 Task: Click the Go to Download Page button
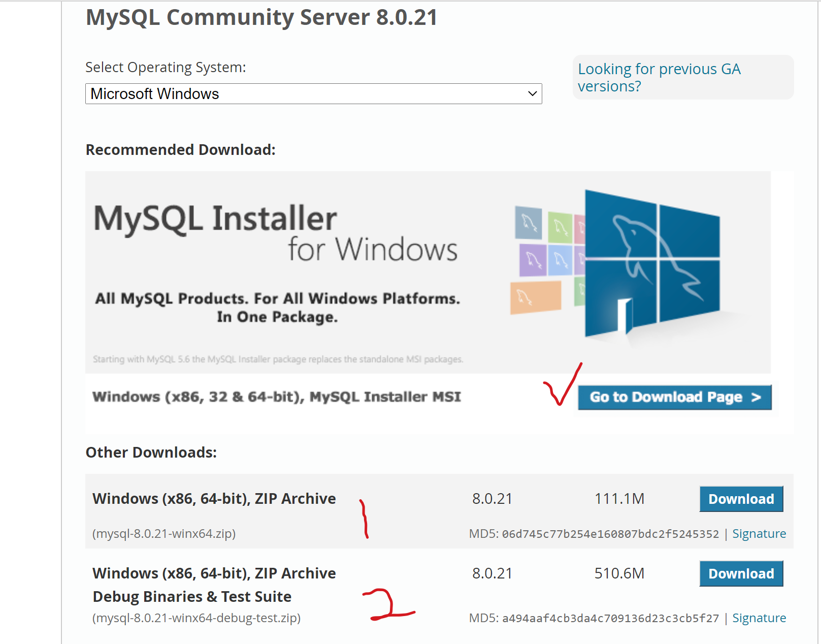(x=675, y=397)
